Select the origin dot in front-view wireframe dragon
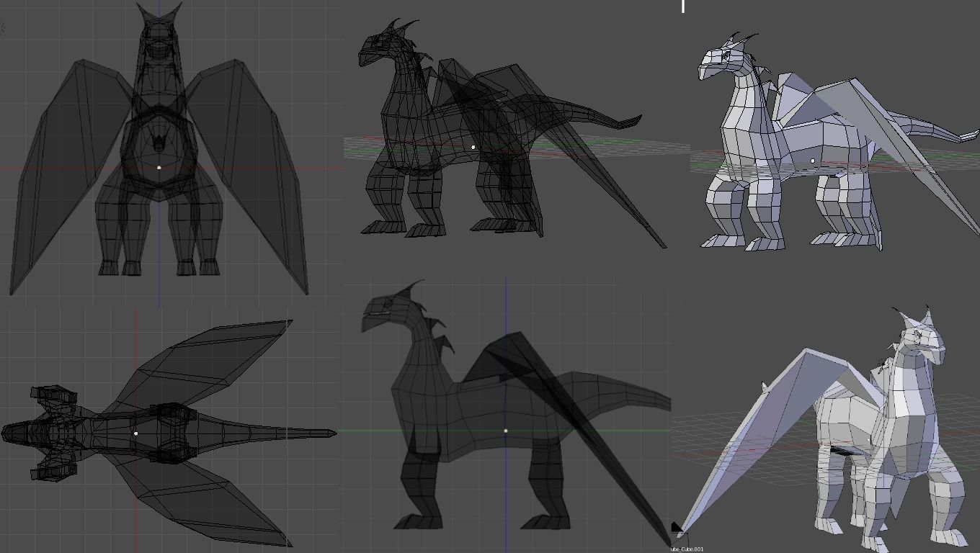 [159, 167]
